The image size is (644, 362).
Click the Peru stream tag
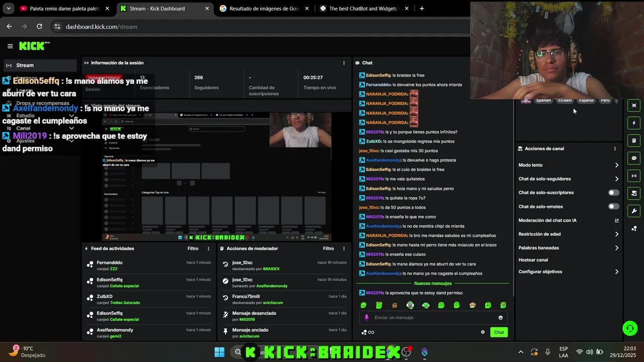pos(605,101)
